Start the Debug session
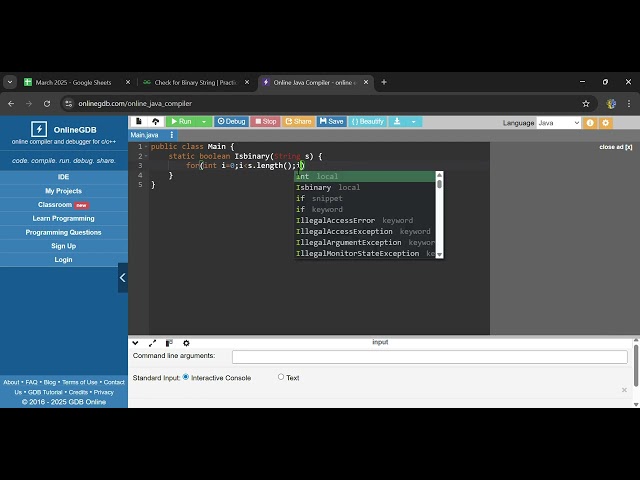640x480 pixels. [x=231, y=122]
